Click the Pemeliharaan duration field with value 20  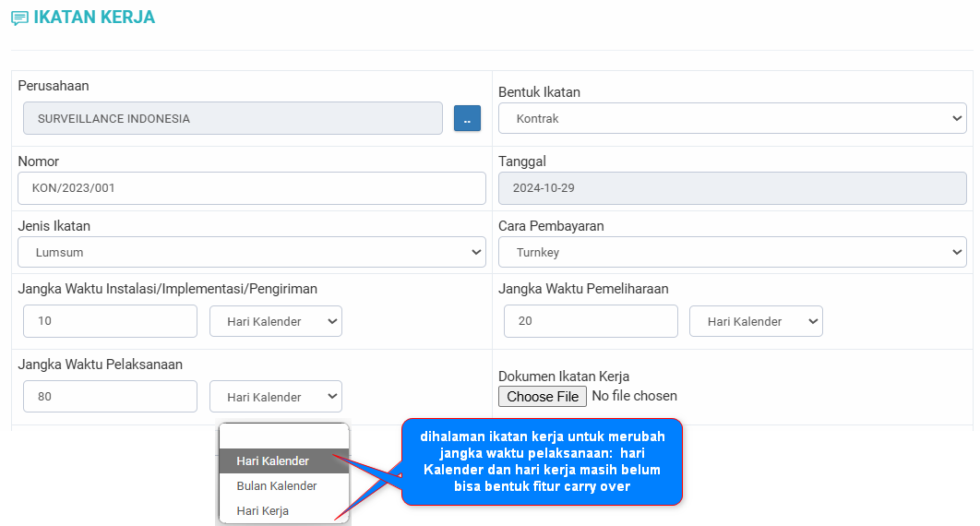pos(591,321)
